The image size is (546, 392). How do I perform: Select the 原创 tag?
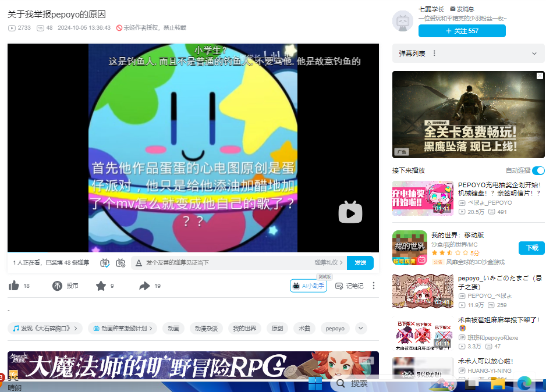[277, 329]
